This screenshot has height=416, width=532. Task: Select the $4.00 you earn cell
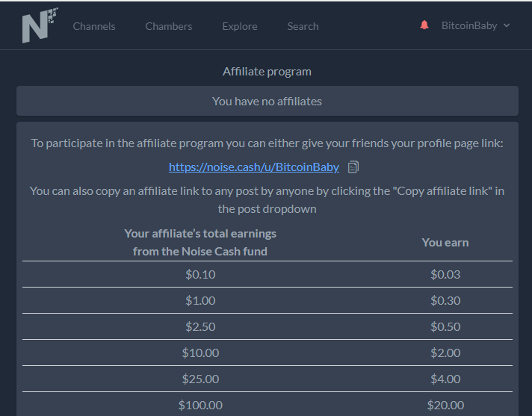445,379
